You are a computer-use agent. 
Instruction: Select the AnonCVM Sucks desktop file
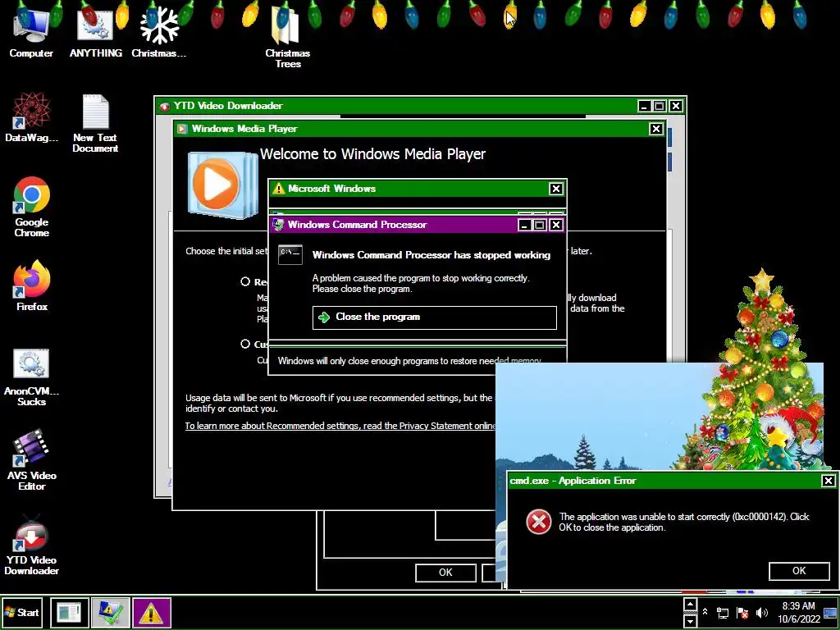[x=31, y=377]
